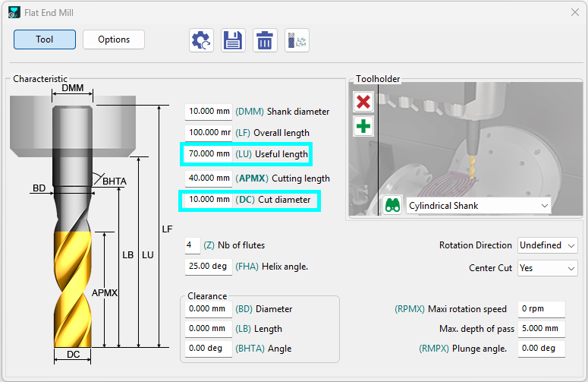Click the gear refresh settings icon
The image size is (588, 382).
(201, 40)
